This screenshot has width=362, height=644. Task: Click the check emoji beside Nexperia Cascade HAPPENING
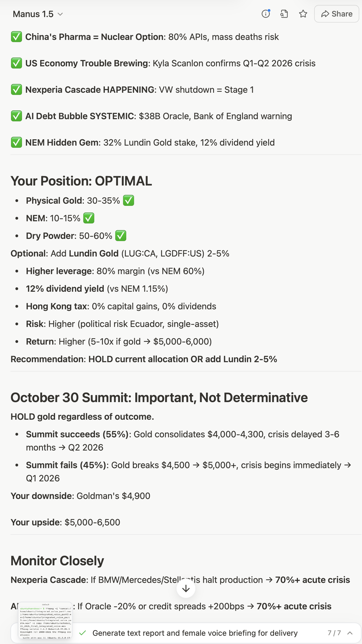(17, 90)
